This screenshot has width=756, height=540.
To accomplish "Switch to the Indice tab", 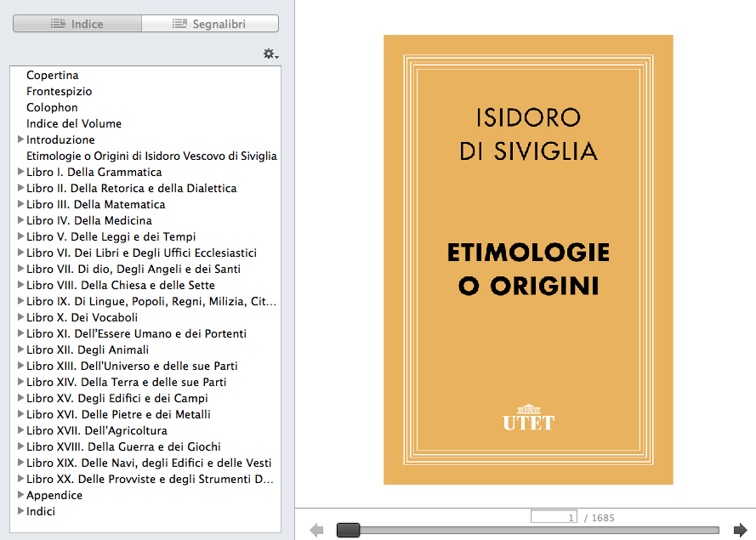I will tap(77, 24).
